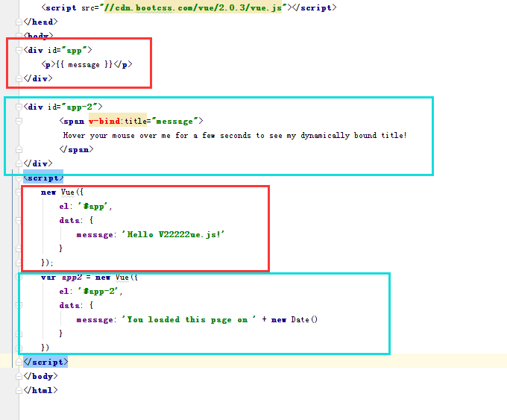
Task: Toggle fold marker beside span v-bind line
Action: click(x=19, y=121)
